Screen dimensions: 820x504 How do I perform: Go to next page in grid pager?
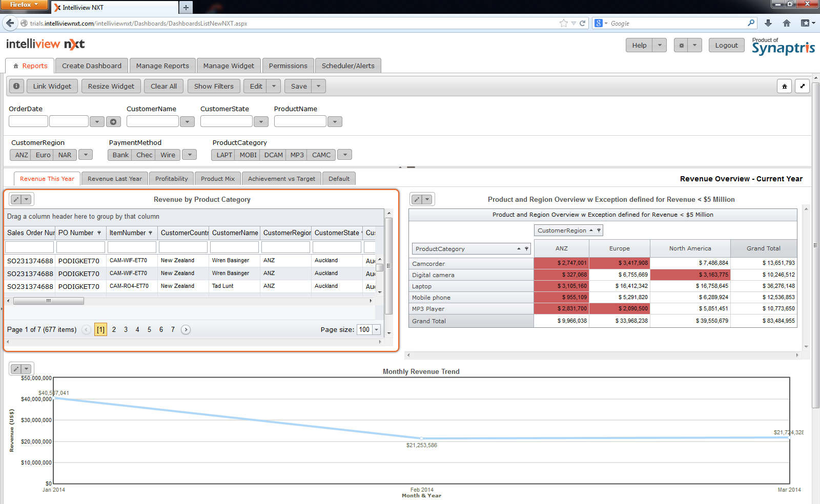(186, 329)
